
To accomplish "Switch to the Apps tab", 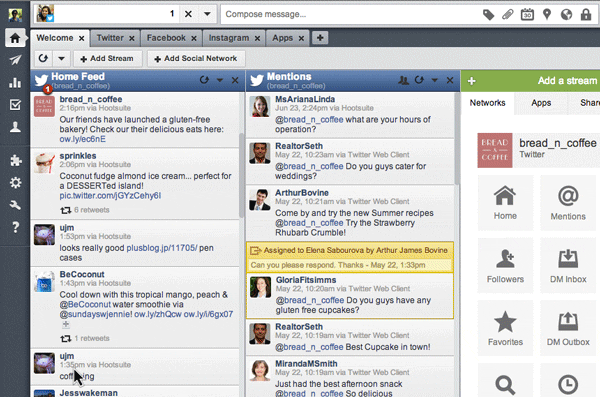I will [x=282, y=38].
